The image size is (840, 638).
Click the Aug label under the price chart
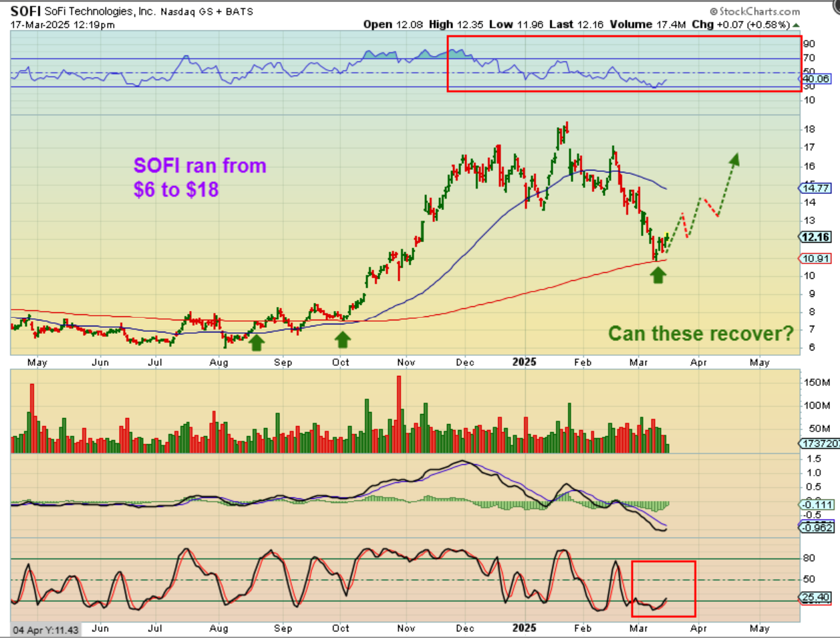[219, 362]
